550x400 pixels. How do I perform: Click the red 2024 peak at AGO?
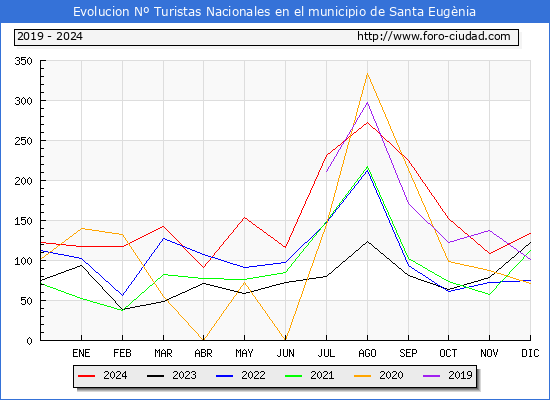point(367,122)
